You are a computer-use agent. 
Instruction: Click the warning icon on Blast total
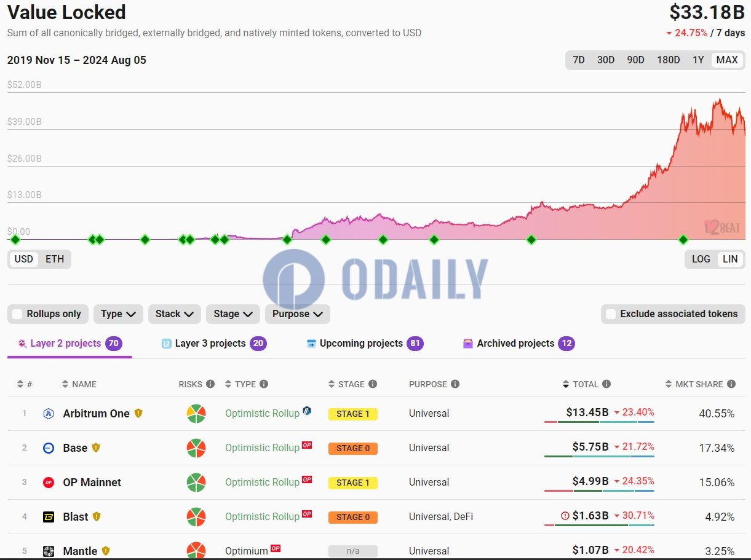point(565,516)
